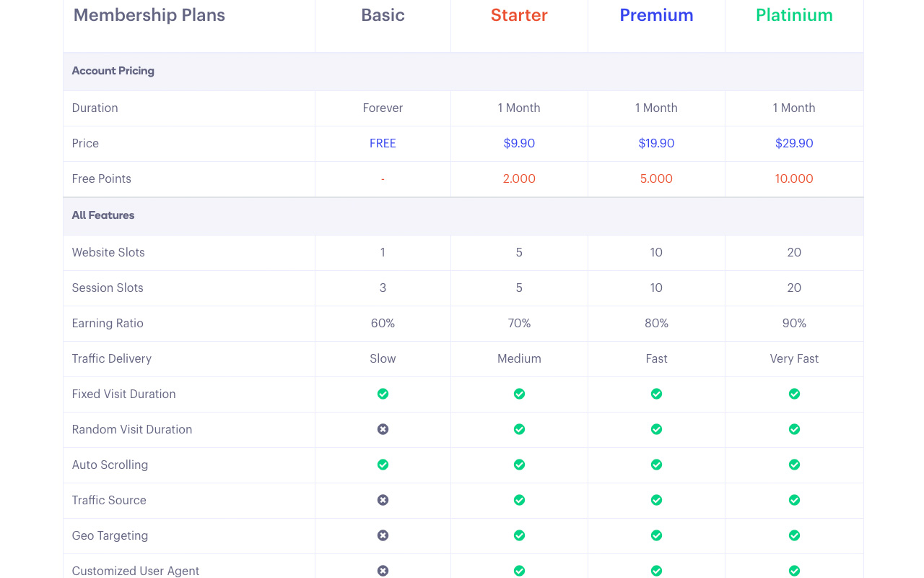924x578 pixels.
Task: Click the Membership Plans heading
Action: 149,15
